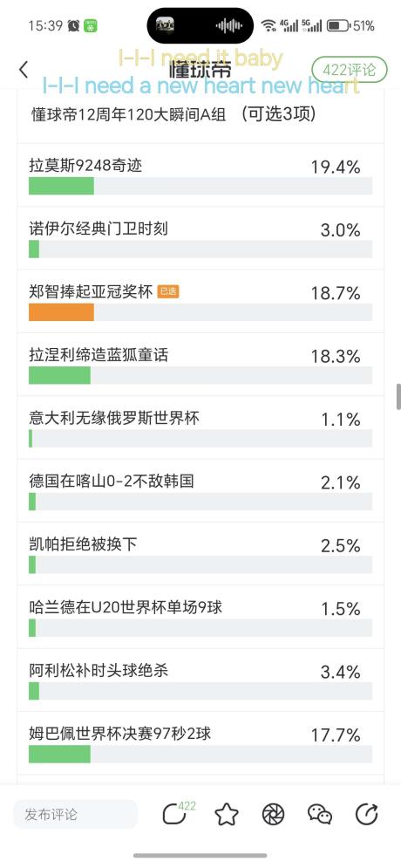Vote for 凯帕拒绝被换下
401x868 pixels.
200,554
